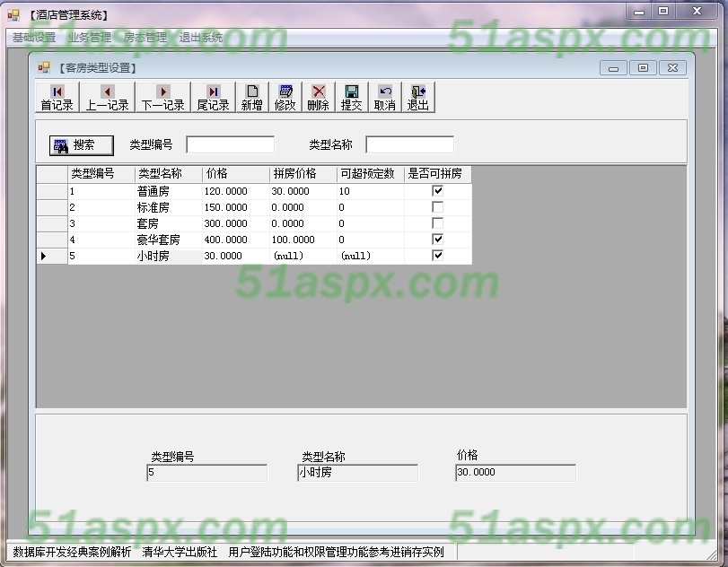This screenshot has width=728, height=567.
Task: Exit the form with 退出
Action: [417, 97]
